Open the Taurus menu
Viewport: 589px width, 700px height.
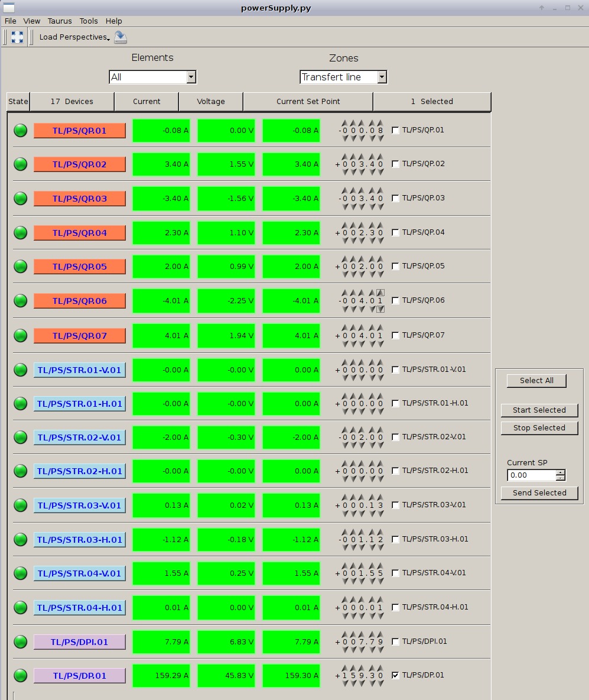60,21
